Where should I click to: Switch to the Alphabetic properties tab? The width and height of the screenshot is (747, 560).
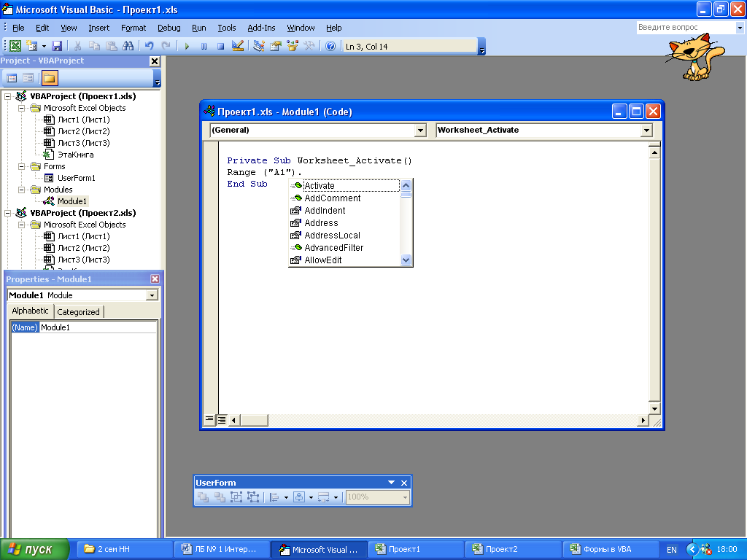click(31, 311)
